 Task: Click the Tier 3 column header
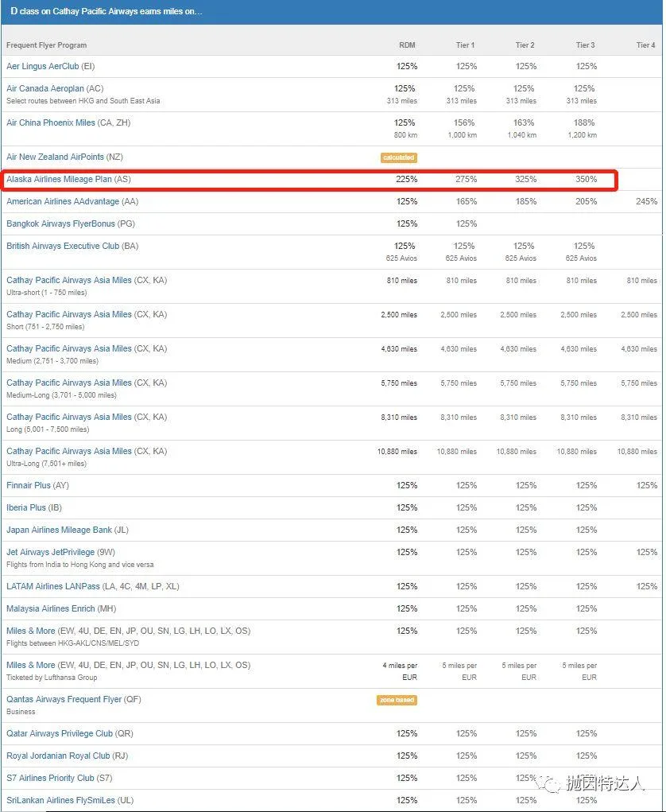(x=585, y=45)
